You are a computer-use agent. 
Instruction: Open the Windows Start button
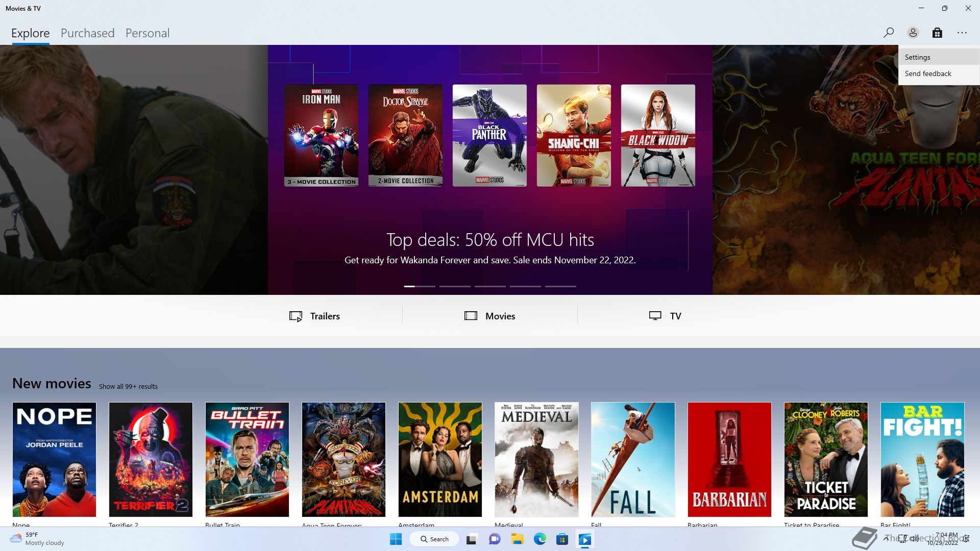396,539
